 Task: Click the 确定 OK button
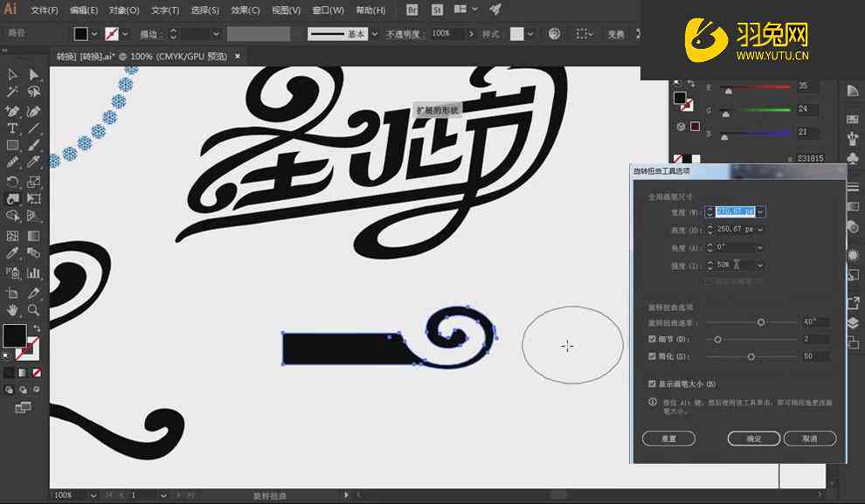click(753, 438)
